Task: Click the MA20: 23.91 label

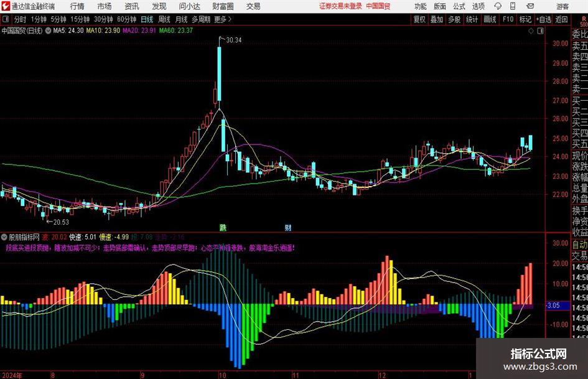Action: pos(139,30)
